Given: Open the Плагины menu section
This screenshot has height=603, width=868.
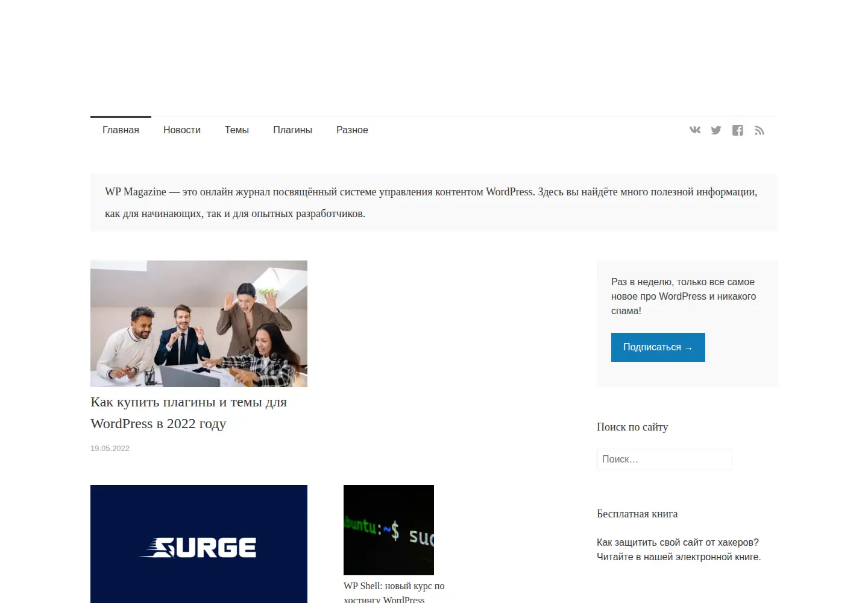Looking at the screenshot, I should (292, 130).
